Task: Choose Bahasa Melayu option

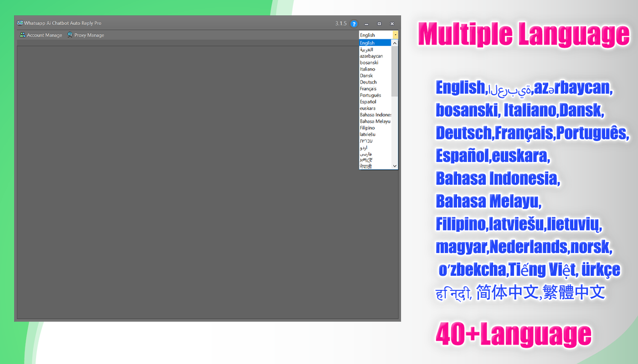Action: [x=375, y=121]
